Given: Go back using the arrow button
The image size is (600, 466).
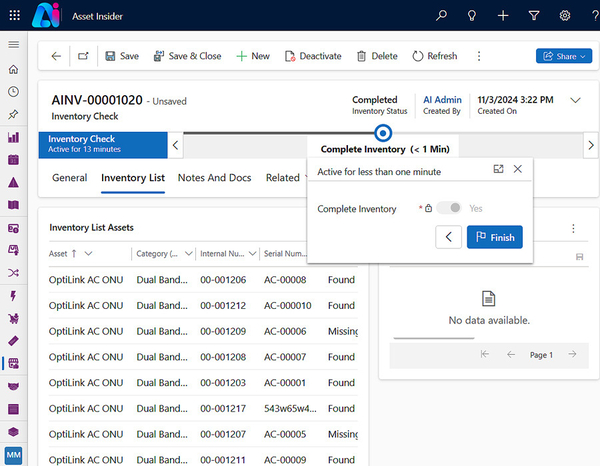Looking at the screenshot, I should (x=56, y=56).
